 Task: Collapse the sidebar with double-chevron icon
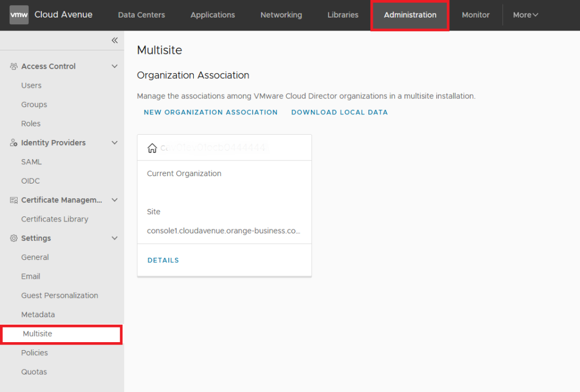coord(114,40)
